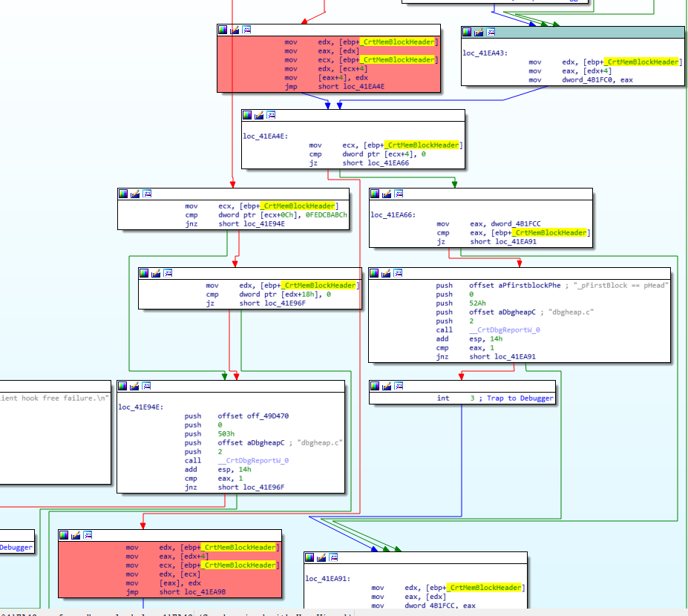Image resolution: width=688 pixels, height=616 pixels.
Task: Click the pencil icon on the aPfirstblockPhe block
Action: pos(386,272)
